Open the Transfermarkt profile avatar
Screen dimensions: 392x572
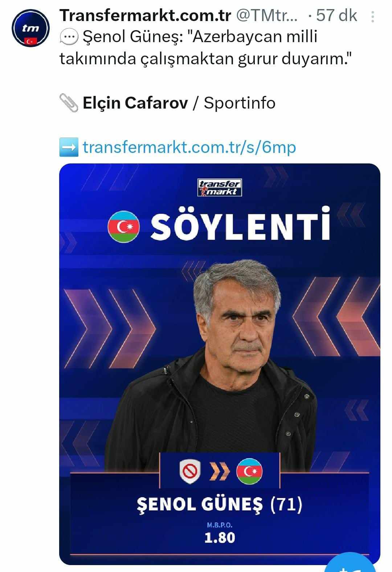[30, 29]
